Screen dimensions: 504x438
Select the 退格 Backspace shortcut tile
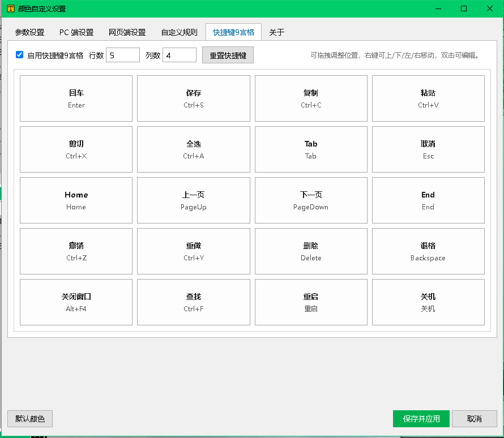tap(428, 251)
